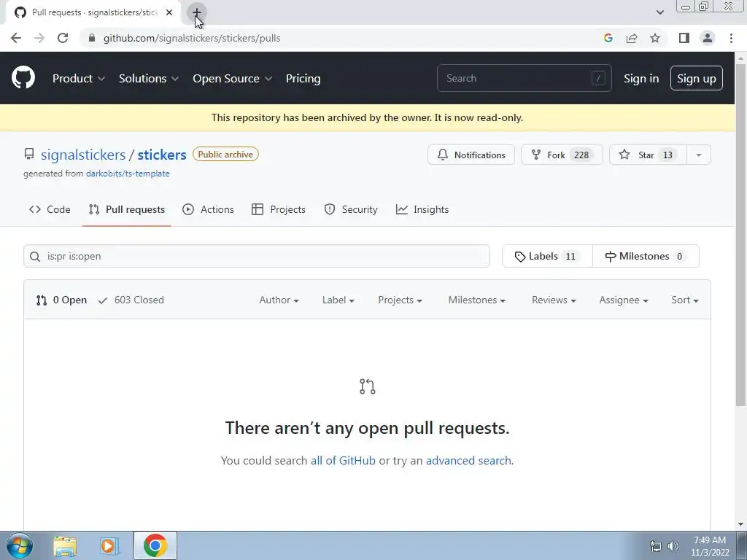Open the Windows Start button
The height and width of the screenshot is (560, 747).
(19, 545)
